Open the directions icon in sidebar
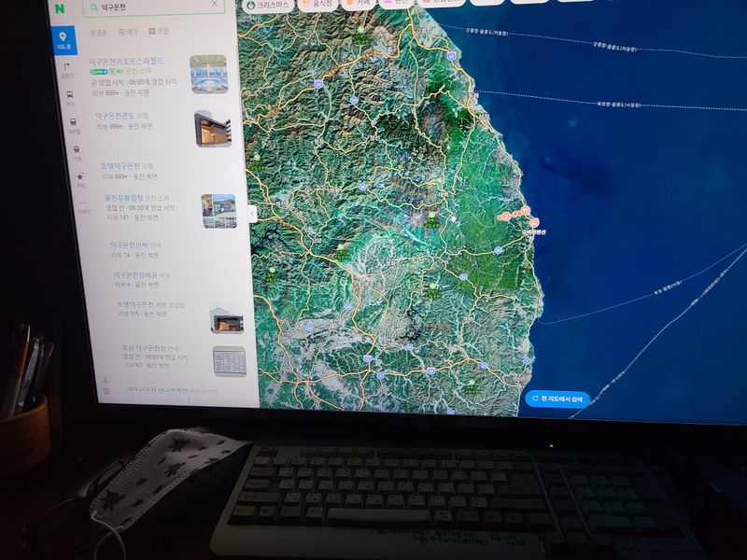The width and height of the screenshot is (747, 560). (66, 68)
